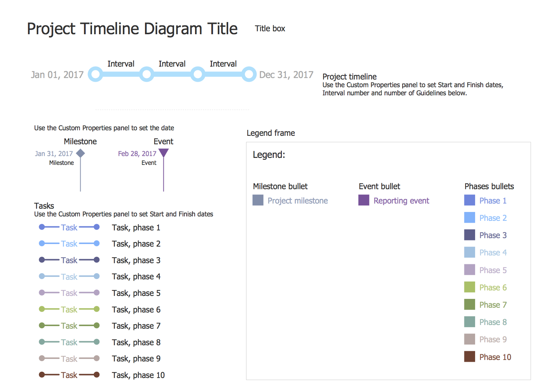Select the Phase 3 dark blue bullet
This screenshot has width=552, height=392.
(470, 235)
